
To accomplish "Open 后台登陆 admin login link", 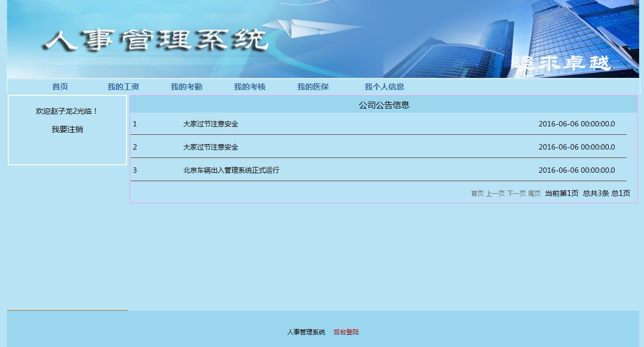I will point(346,332).
